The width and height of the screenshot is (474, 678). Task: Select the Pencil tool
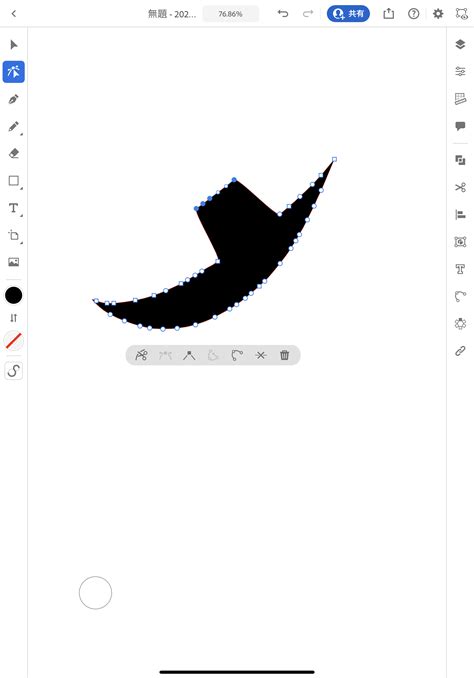pyautogui.click(x=14, y=126)
